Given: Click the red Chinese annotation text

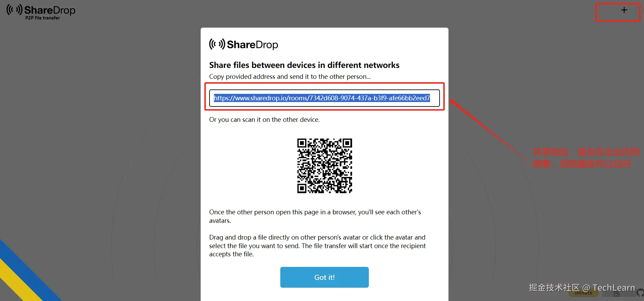Looking at the screenshot, I should coord(586,158).
